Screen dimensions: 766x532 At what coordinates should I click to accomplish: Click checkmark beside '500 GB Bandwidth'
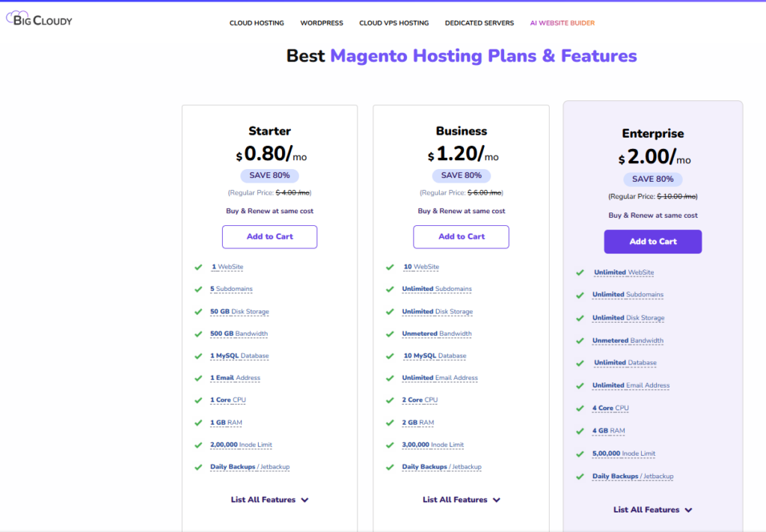[x=198, y=334]
